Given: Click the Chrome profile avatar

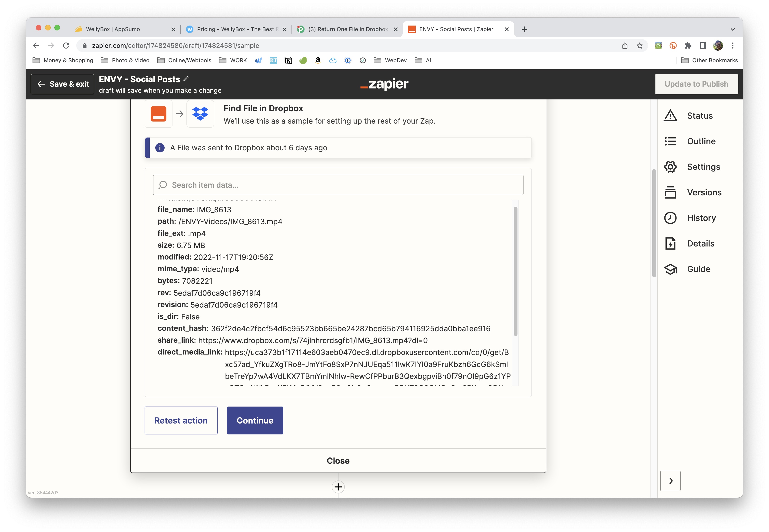Looking at the screenshot, I should pyautogui.click(x=718, y=46).
